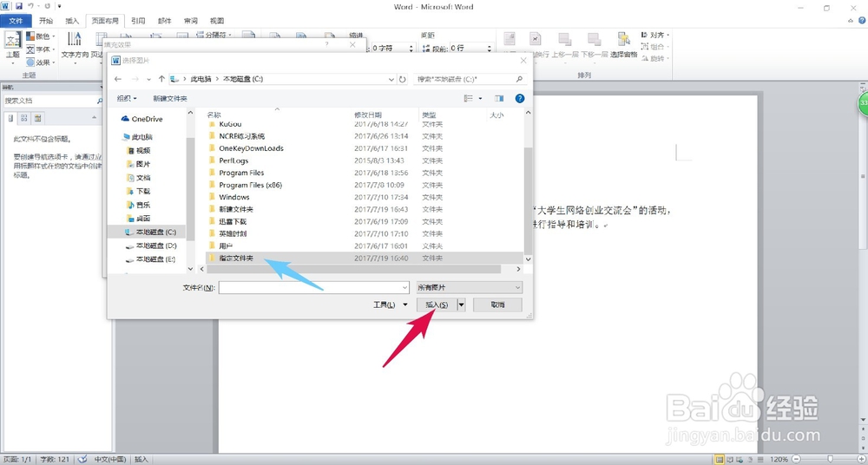Click the Print Layout view icon in status bar
The image size is (868, 465).
pos(719,460)
